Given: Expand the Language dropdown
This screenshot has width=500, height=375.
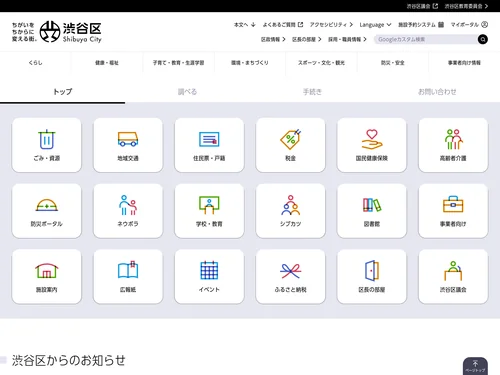Looking at the screenshot, I should (x=375, y=25).
